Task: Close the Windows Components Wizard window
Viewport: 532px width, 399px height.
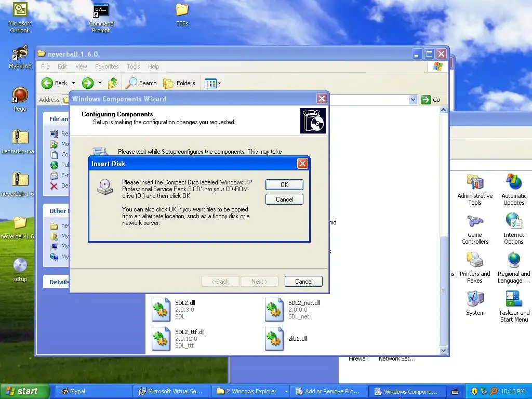Action: (x=322, y=99)
